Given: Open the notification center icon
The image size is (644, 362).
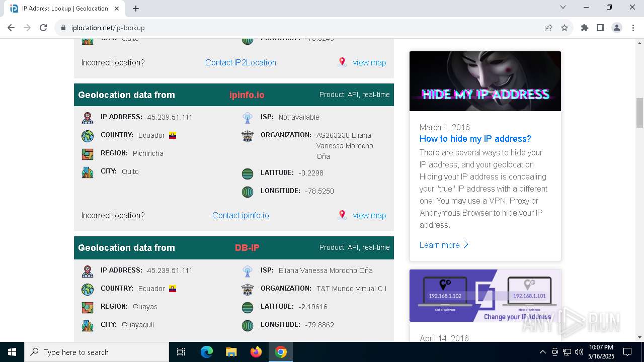Looking at the screenshot, I should (x=627, y=352).
